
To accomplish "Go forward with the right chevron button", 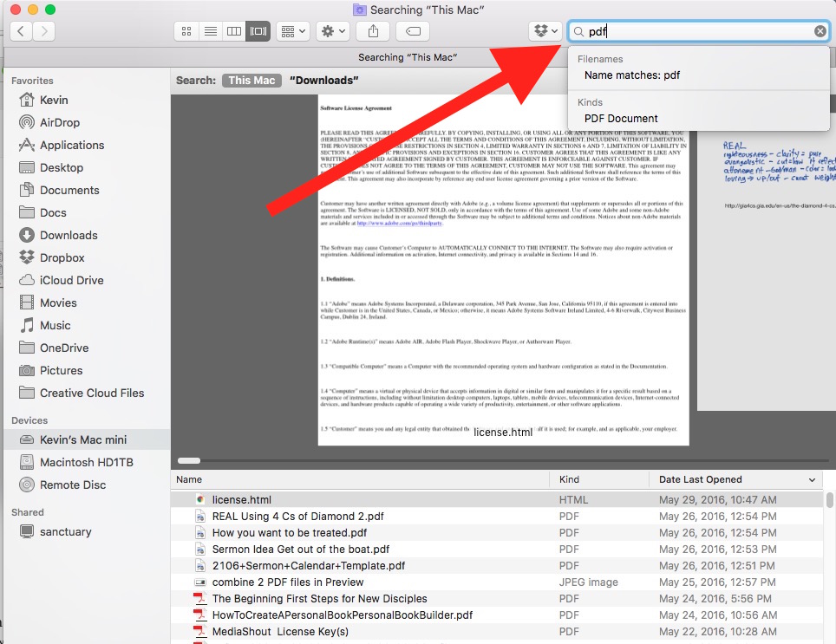I will click(x=44, y=31).
